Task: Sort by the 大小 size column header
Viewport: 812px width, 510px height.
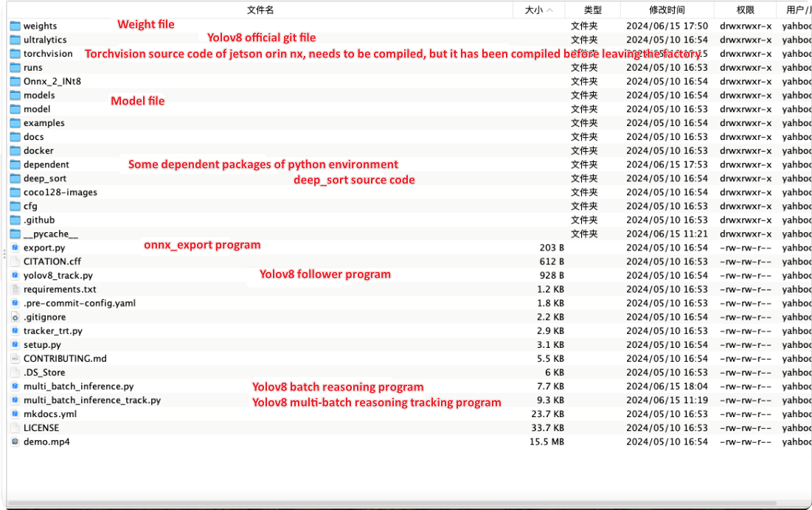Action: point(538,10)
